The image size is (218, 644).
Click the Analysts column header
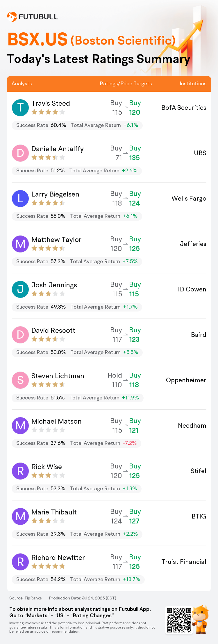click(22, 84)
